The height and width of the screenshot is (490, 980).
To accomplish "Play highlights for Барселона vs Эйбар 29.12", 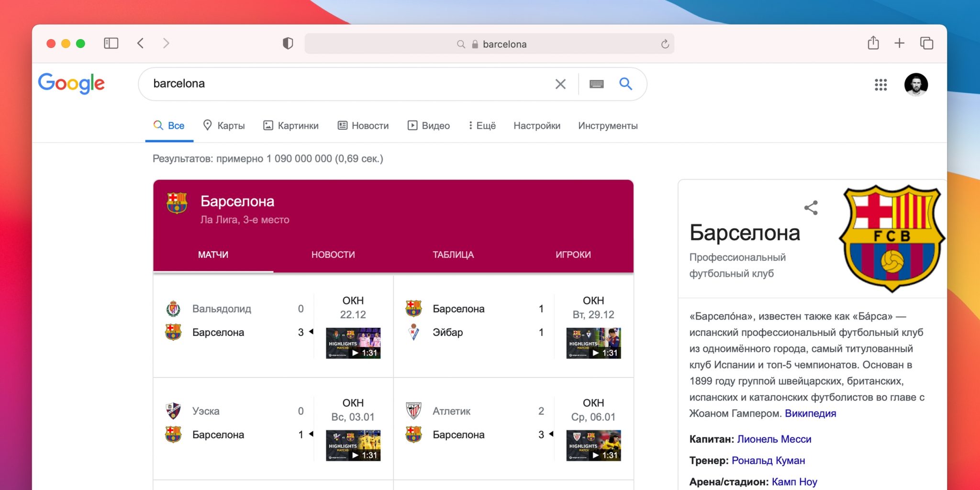I will (593, 343).
